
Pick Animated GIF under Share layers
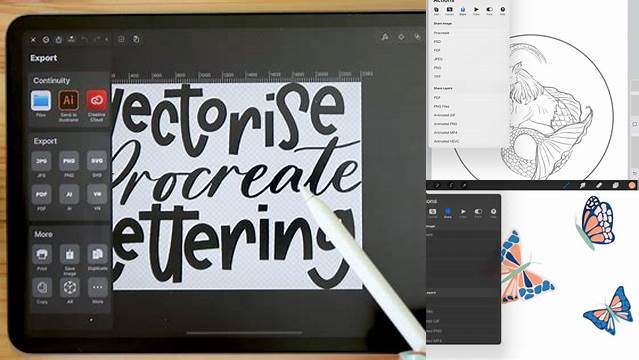point(444,115)
